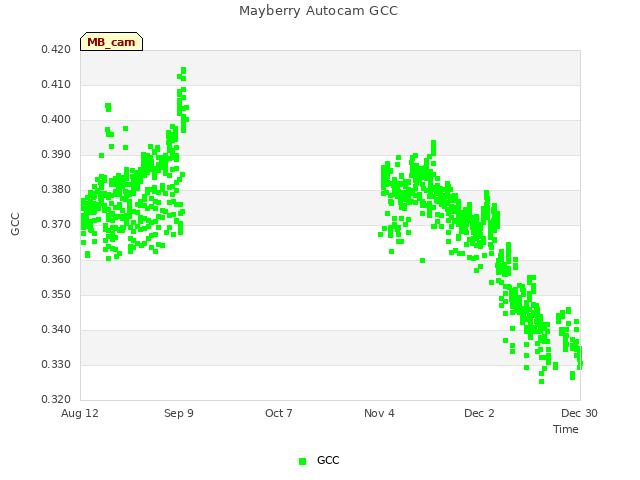Screen dimensions: 640x480
Task: Click the Dec 2 x-axis label
Action: point(479,413)
